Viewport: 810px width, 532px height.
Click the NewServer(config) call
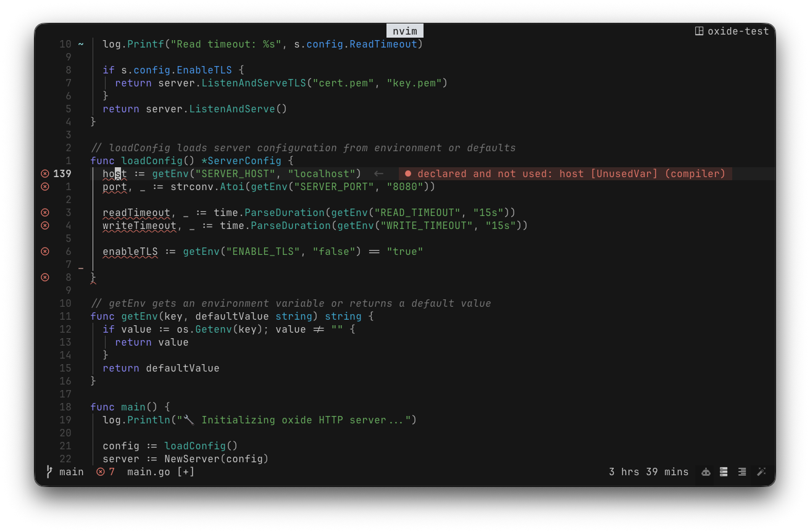tap(217, 459)
